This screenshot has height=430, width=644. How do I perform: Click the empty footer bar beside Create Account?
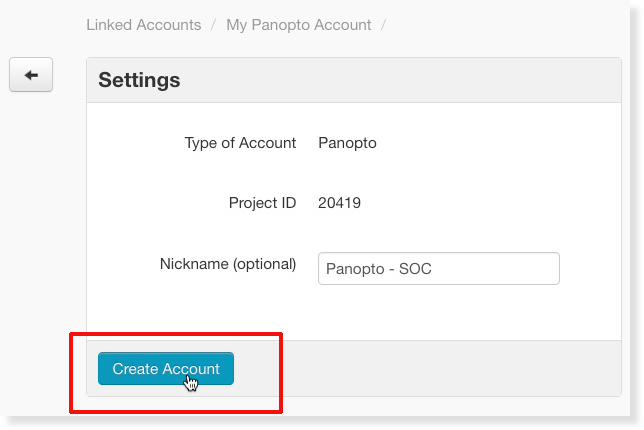[x=452, y=368]
